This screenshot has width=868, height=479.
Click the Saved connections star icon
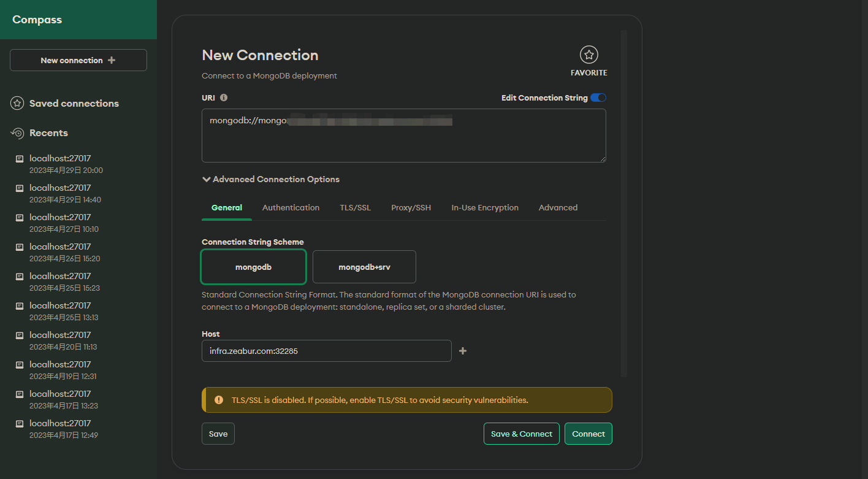(17, 103)
